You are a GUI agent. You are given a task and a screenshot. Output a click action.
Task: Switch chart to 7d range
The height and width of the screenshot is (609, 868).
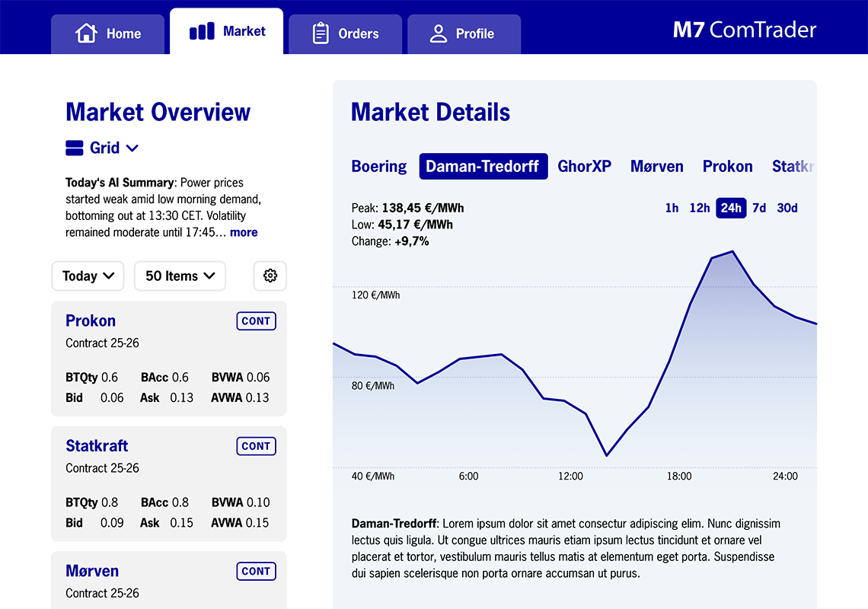pyautogui.click(x=759, y=208)
